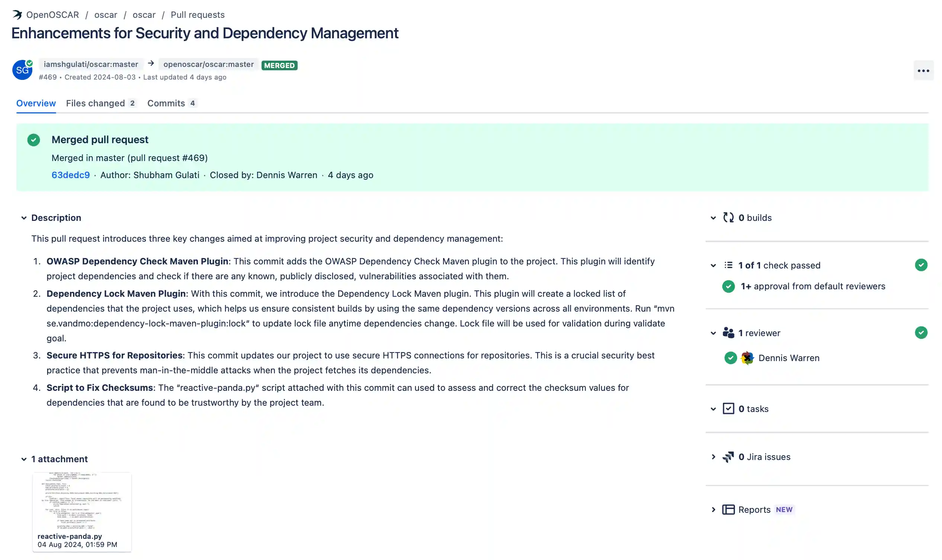The image size is (942, 560).
Task: Click the Dennis Warren reviewer name
Action: (789, 358)
